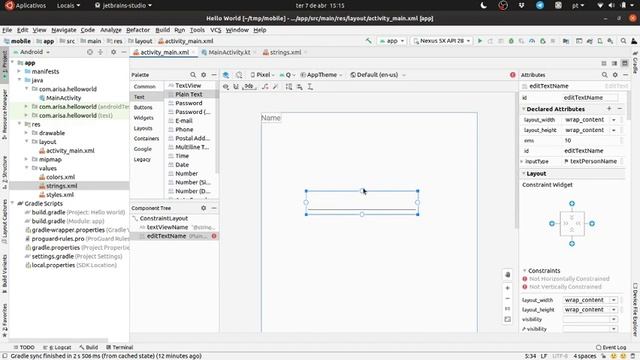The image size is (640, 360).
Task: Select Design Surface layers icon
Action: tap(226, 75)
